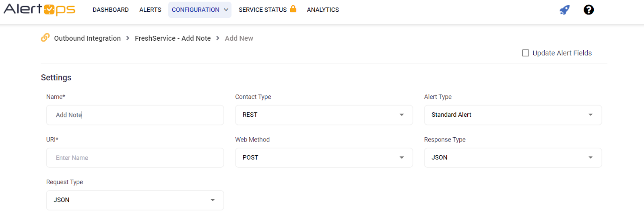
Task: Open the Service Status page
Action: click(262, 10)
